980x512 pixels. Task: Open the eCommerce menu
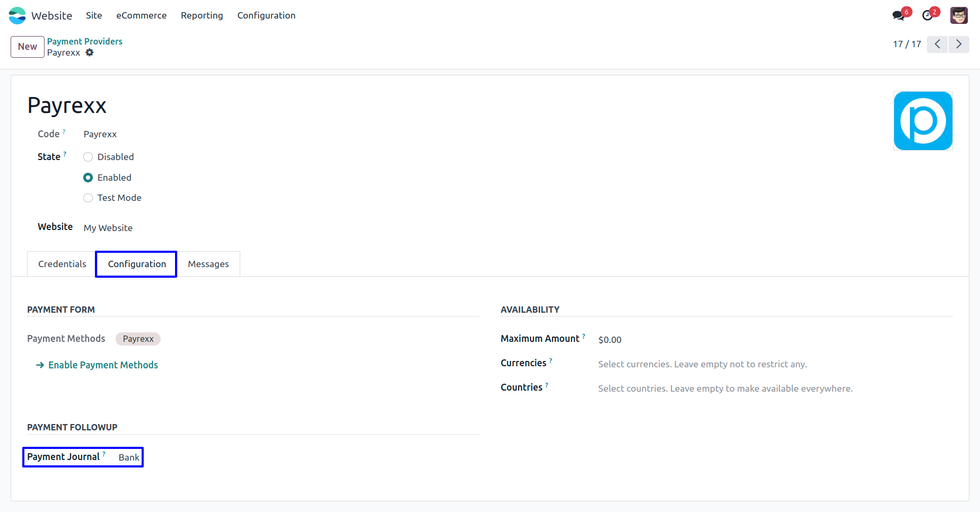142,15
